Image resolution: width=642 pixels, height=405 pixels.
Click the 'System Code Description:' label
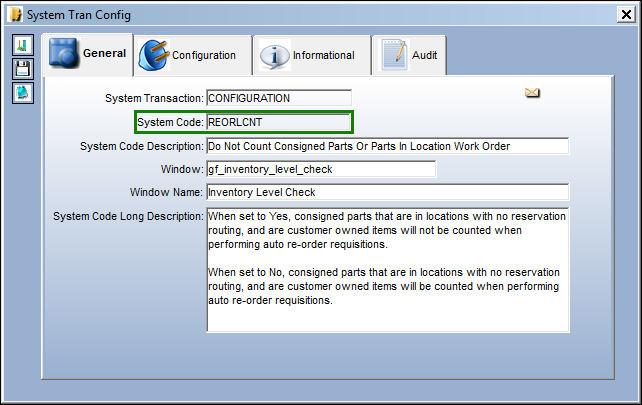[142, 146]
